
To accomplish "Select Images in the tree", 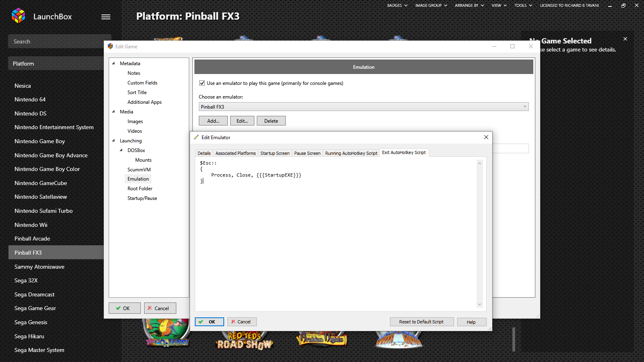I will point(135,121).
